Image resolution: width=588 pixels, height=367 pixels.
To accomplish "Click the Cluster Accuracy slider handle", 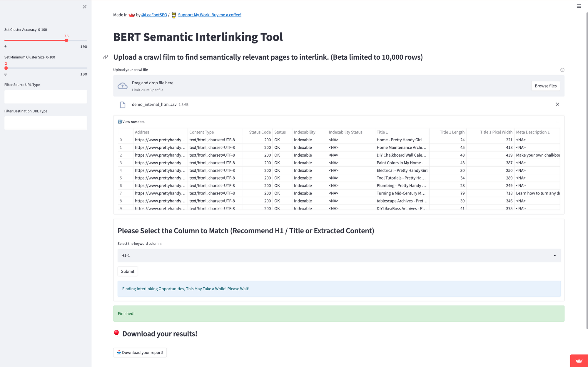I will (x=66, y=41).
